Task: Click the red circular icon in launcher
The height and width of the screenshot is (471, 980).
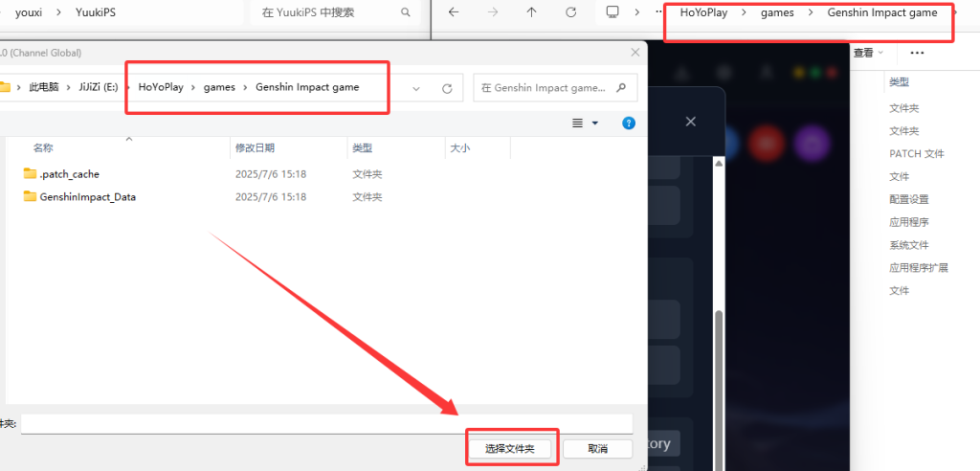Action: click(x=767, y=144)
